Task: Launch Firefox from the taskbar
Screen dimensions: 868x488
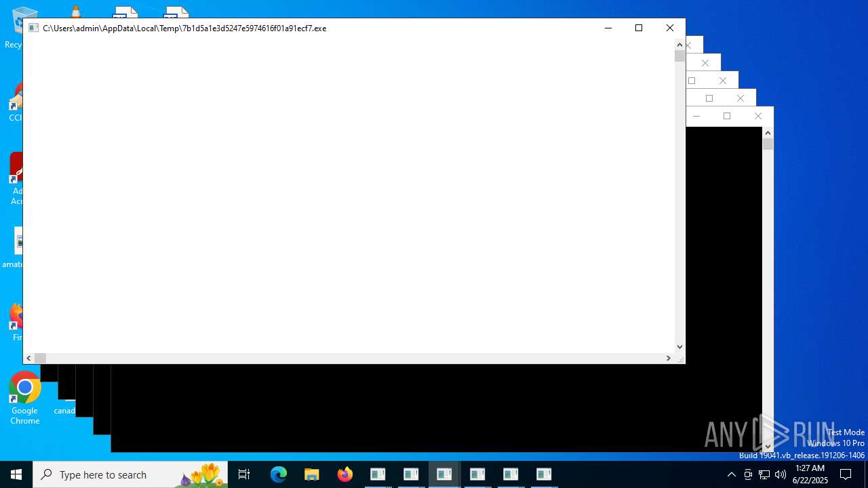Action: pos(345,474)
